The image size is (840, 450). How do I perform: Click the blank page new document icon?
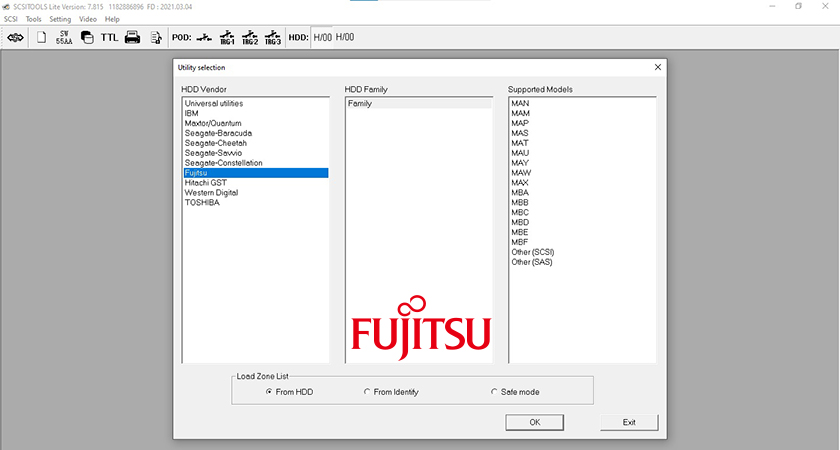[x=41, y=38]
